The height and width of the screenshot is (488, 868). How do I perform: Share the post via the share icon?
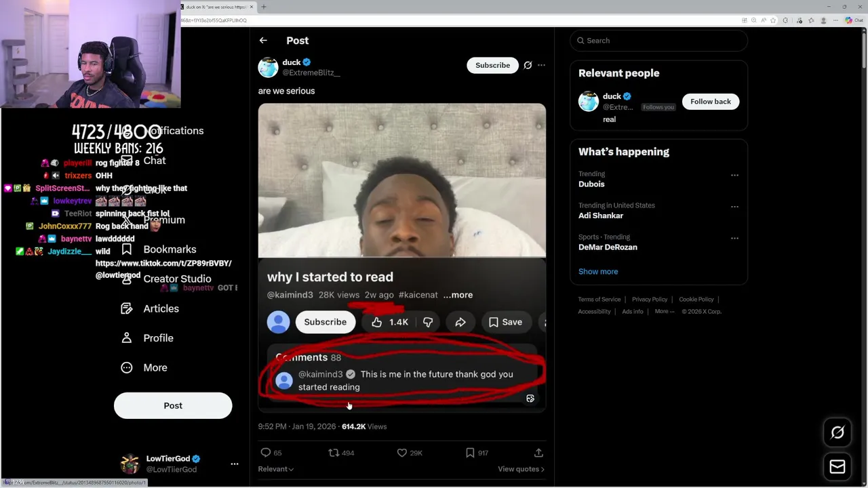coord(538,453)
